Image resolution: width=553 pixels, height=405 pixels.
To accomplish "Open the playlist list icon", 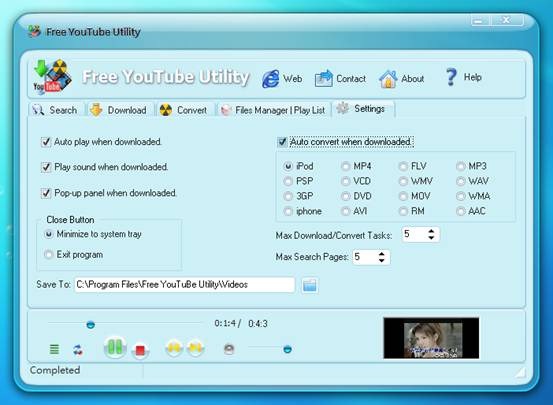I will [x=54, y=349].
